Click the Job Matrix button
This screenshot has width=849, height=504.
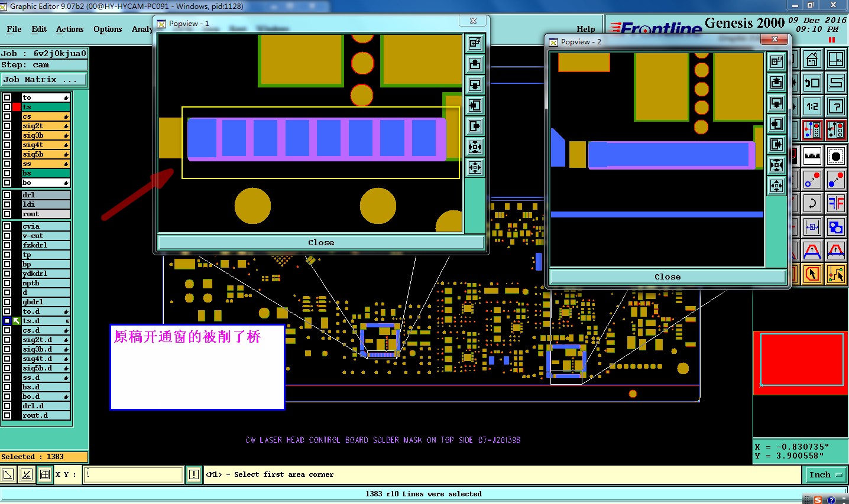[x=44, y=79]
